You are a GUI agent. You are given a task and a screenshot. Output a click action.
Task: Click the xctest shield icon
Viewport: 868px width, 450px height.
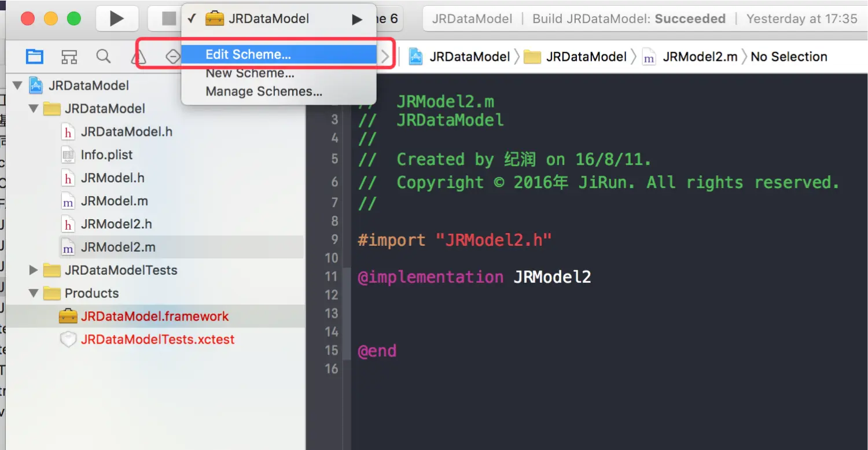[x=68, y=340]
